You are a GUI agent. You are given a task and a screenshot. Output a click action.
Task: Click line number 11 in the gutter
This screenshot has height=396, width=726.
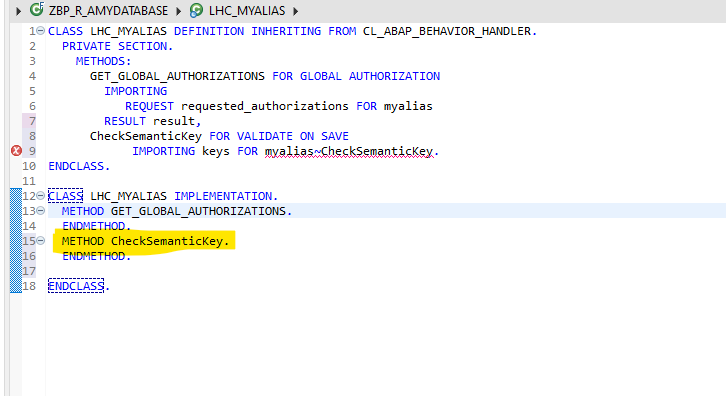click(x=29, y=181)
